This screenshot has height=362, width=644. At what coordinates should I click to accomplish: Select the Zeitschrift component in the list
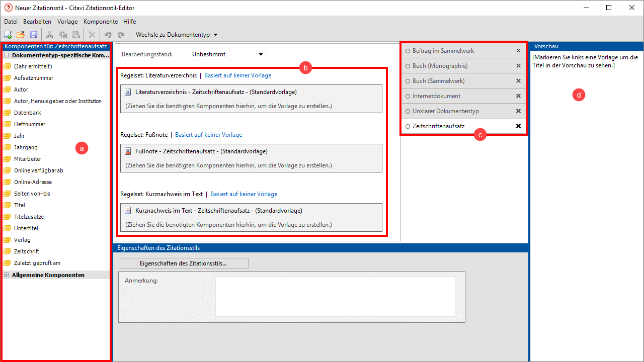pos(26,251)
